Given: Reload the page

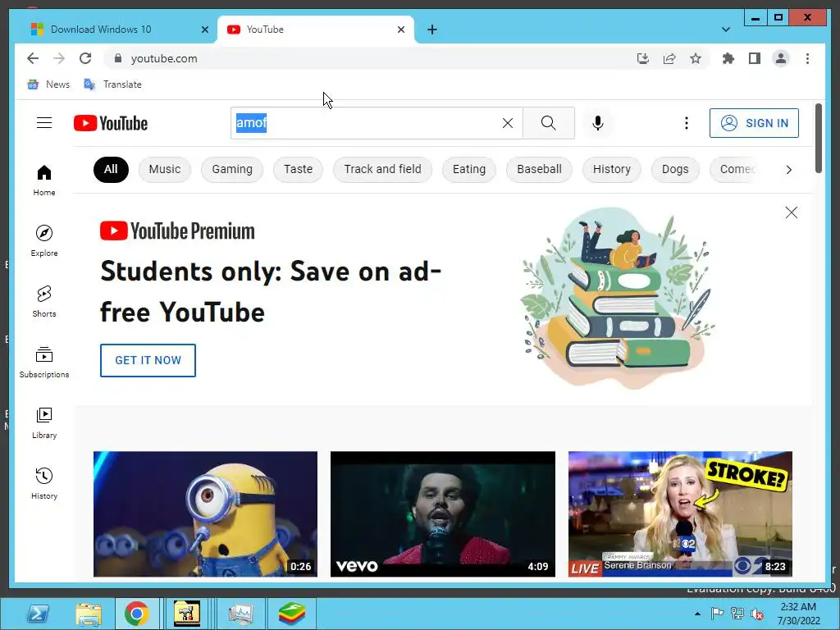Looking at the screenshot, I should coord(85,58).
